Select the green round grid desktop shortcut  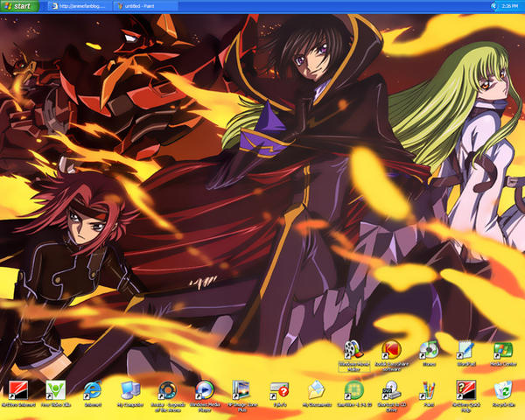[353, 394]
